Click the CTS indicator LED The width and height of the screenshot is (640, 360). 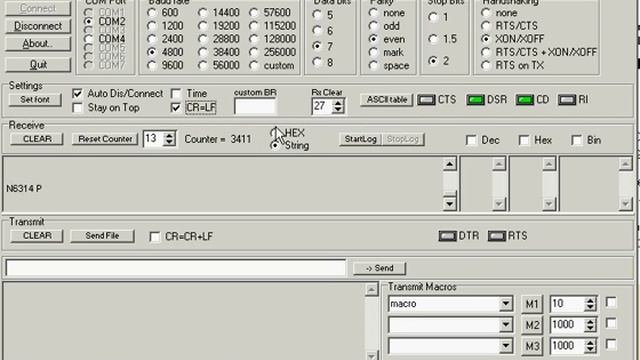(426, 100)
